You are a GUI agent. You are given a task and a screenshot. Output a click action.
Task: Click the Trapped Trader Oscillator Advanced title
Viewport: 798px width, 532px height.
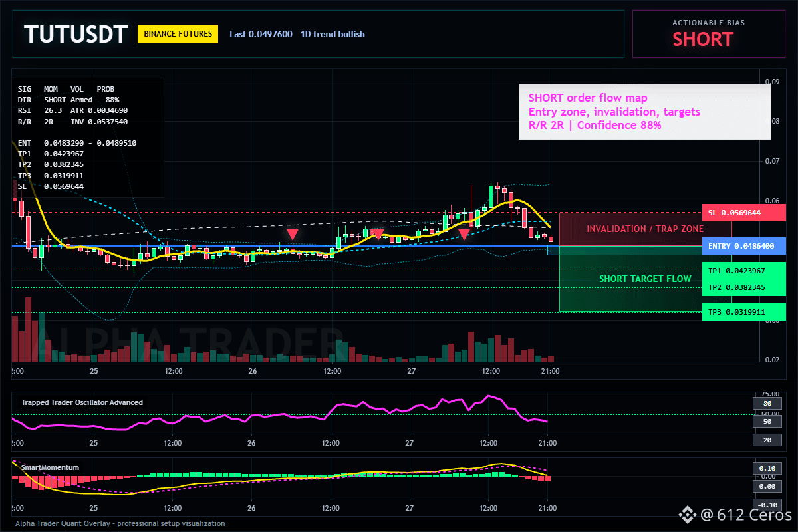tap(82, 402)
